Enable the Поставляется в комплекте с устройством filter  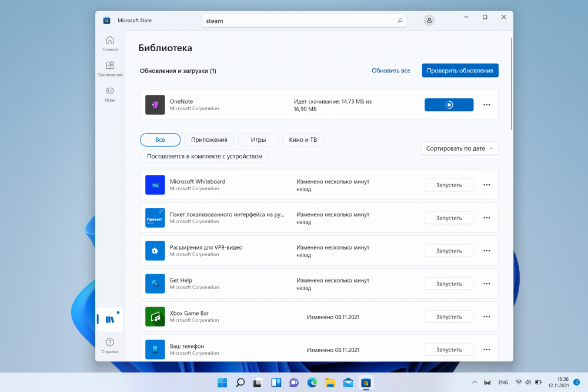205,157
